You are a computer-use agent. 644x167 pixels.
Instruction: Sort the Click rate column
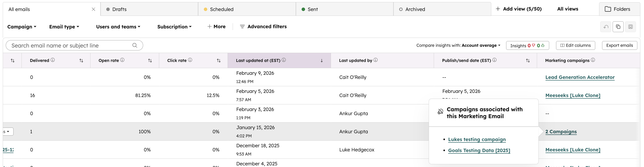[219, 61]
